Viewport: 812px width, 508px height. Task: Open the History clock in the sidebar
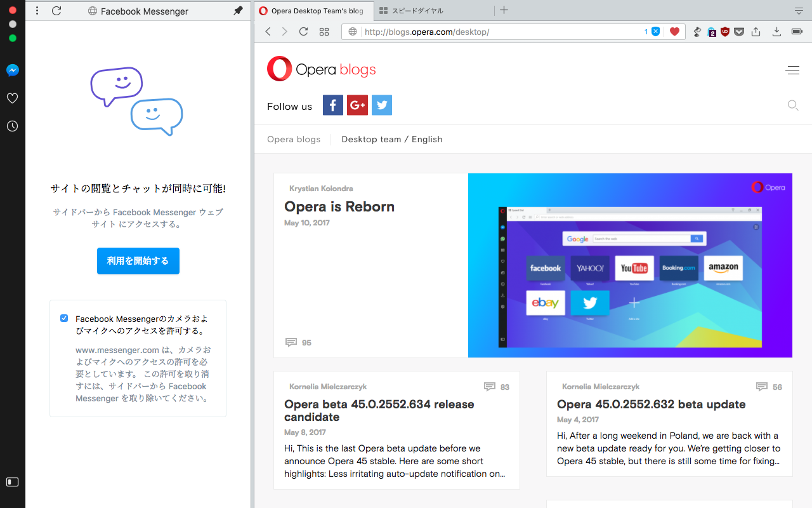[x=12, y=126]
